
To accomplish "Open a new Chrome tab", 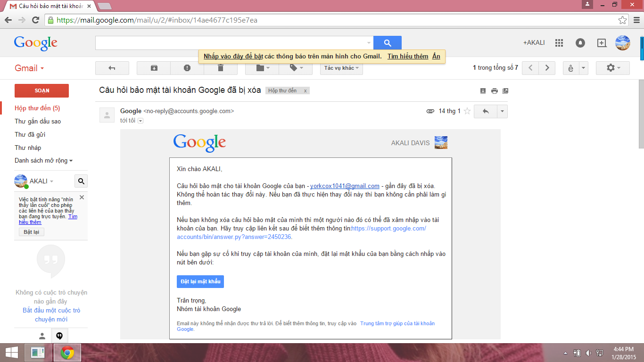I will click(104, 6).
